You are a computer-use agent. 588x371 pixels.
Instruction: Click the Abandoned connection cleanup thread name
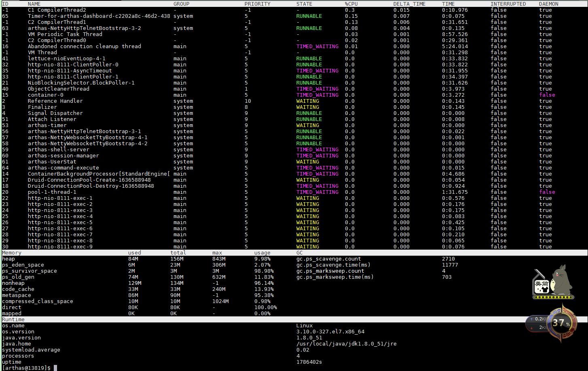85,46
